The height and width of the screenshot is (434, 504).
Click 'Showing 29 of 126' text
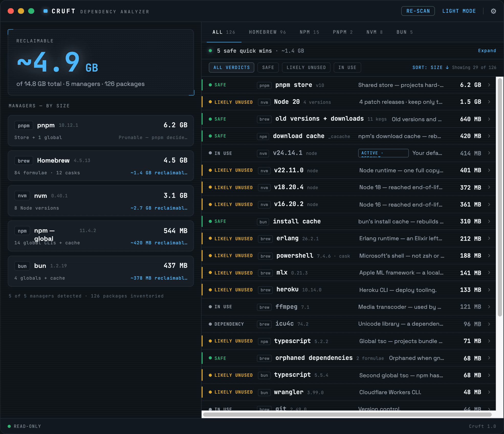(x=474, y=67)
